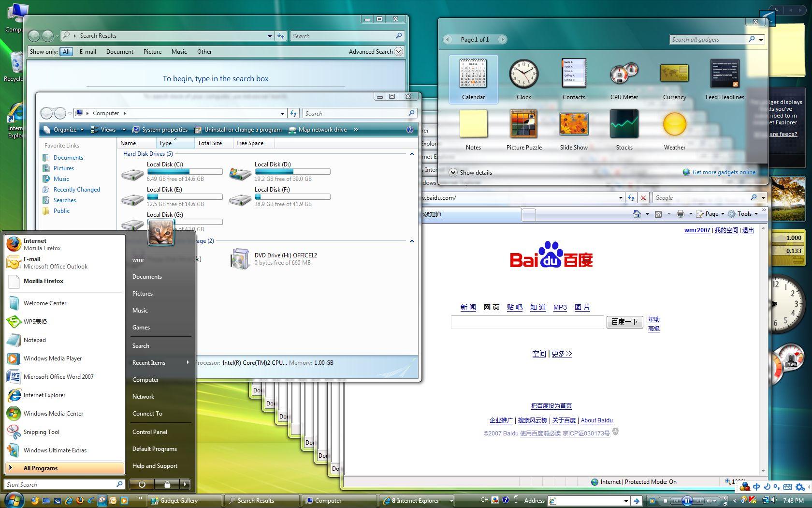Viewport: 812px width, 508px height.
Task: Select the Contacts gadget icon
Action: (574, 74)
